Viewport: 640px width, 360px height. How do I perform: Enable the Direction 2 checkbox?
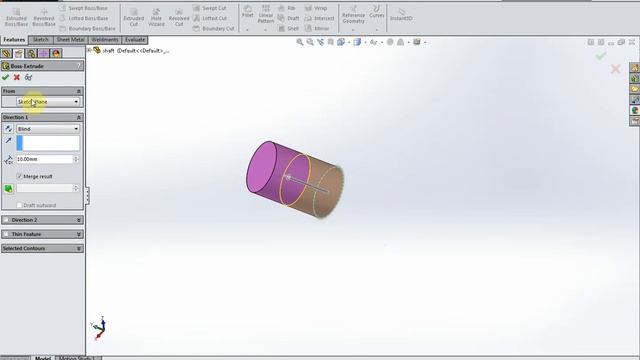click(6, 220)
